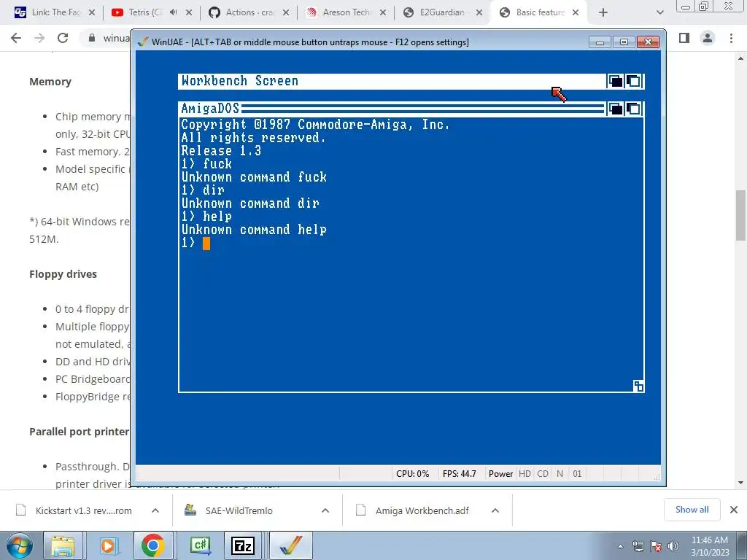Image resolution: width=747 pixels, height=560 pixels.
Task: Click the WinUAE taskbar button
Action: pyautogui.click(x=291, y=545)
